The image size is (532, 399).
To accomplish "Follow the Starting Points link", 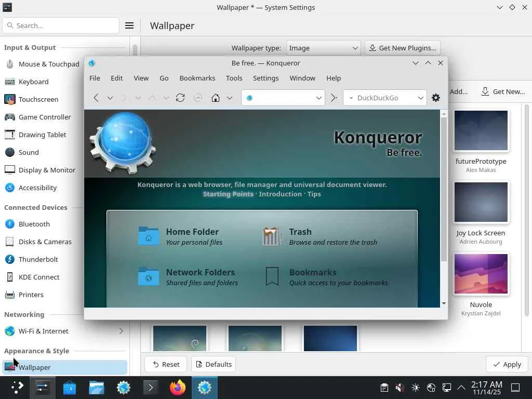I will tap(228, 194).
